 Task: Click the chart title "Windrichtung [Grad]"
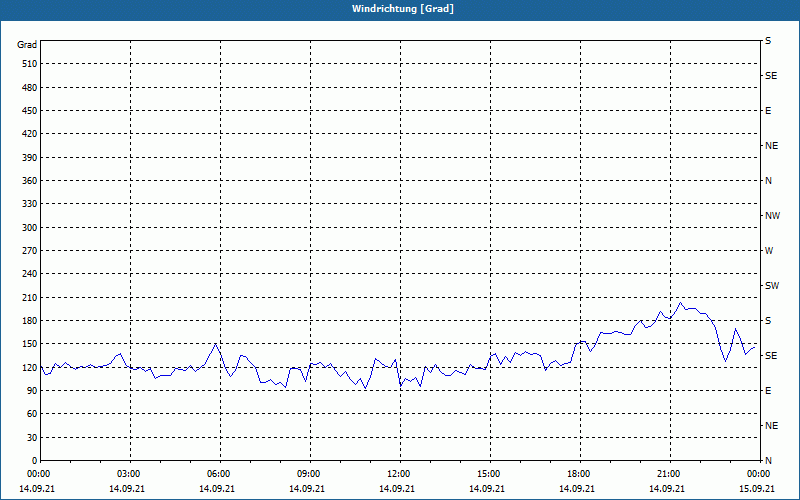click(x=403, y=9)
